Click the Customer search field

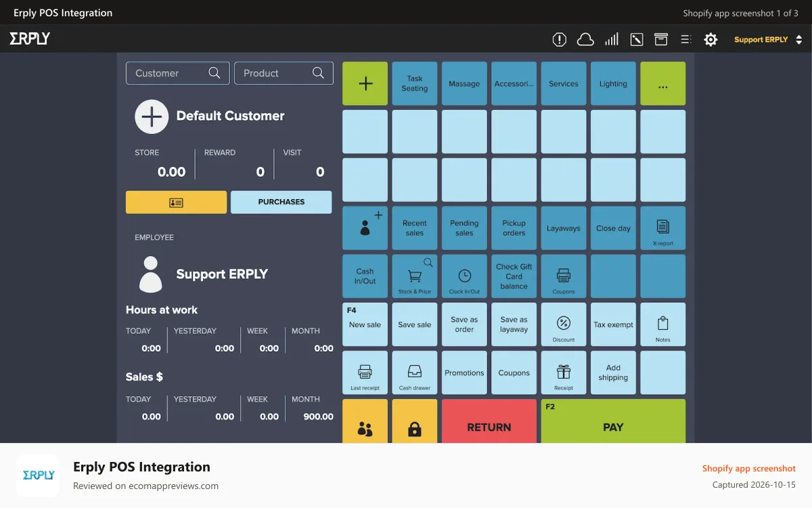(178, 73)
